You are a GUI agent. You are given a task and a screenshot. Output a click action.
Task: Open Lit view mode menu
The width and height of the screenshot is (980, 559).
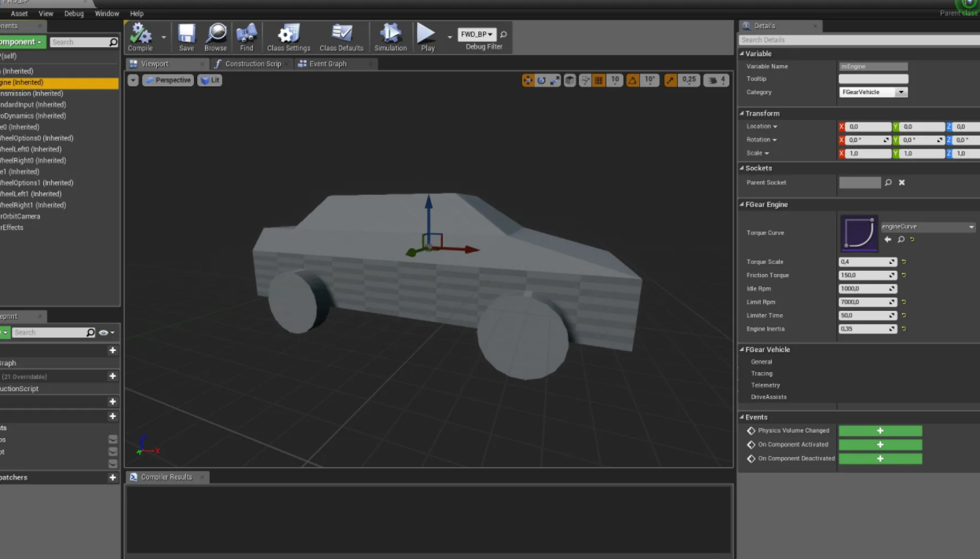tap(210, 80)
